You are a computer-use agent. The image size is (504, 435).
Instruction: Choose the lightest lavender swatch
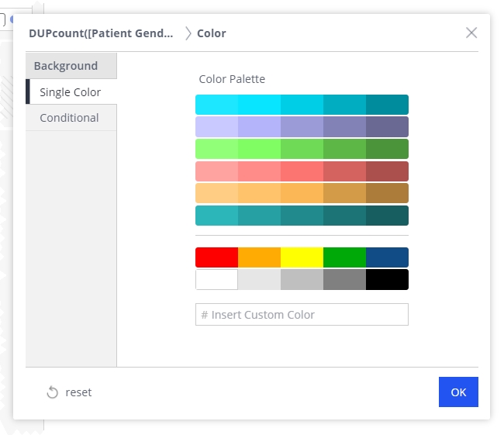216,126
